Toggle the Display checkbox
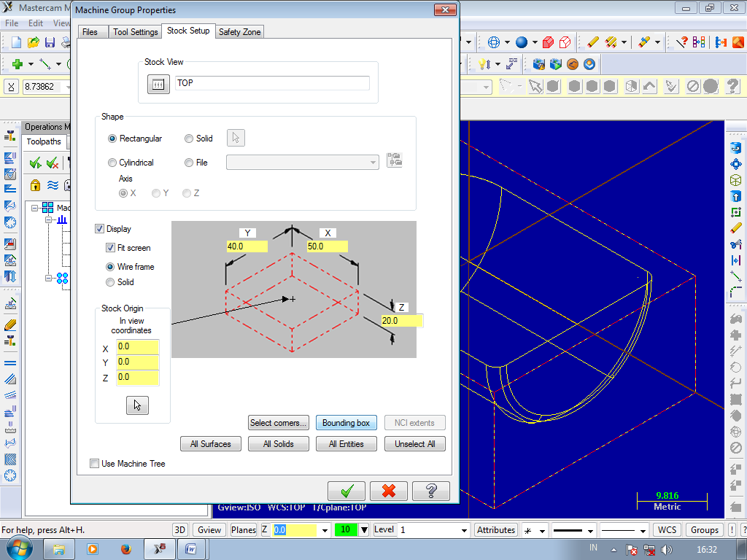Screen dimensions: 747x560 pyautogui.click(x=99, y=228)
